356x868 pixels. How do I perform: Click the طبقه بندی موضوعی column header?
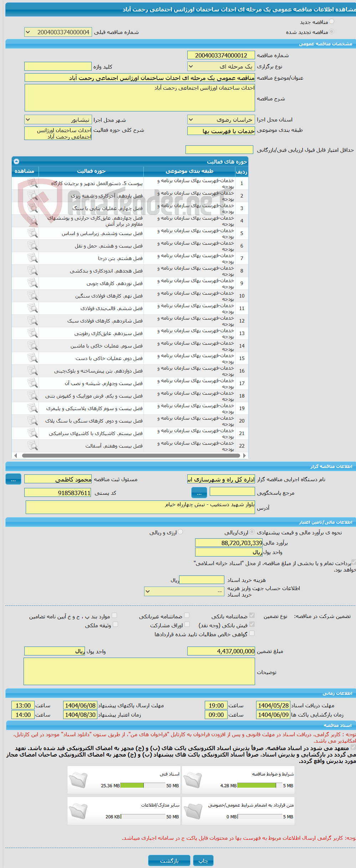point(189,171)
